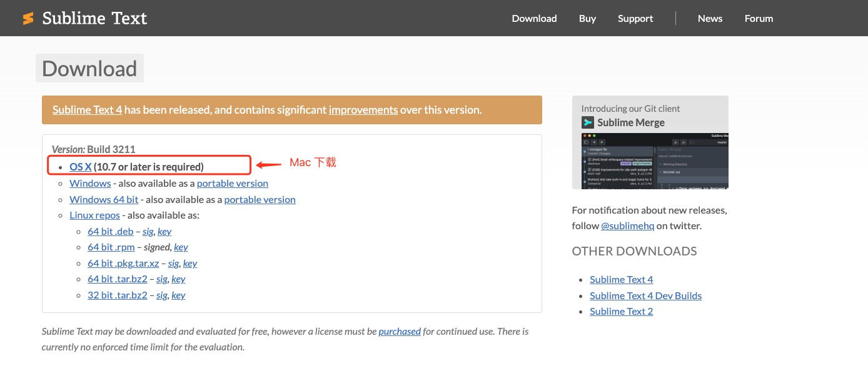This screenshot has width=868, height=371.
Task: Open the @sublimehq twitter link
Action: (x=627, y=225)
